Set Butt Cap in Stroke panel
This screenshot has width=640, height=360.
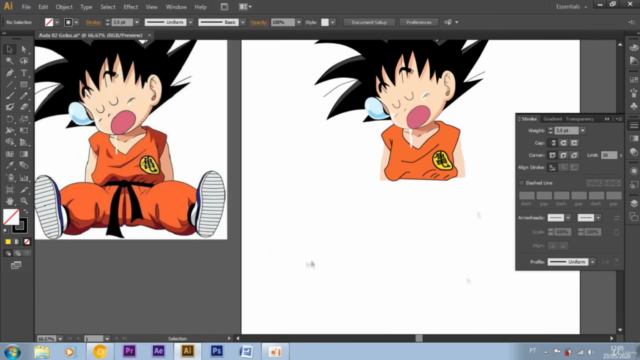553,143
